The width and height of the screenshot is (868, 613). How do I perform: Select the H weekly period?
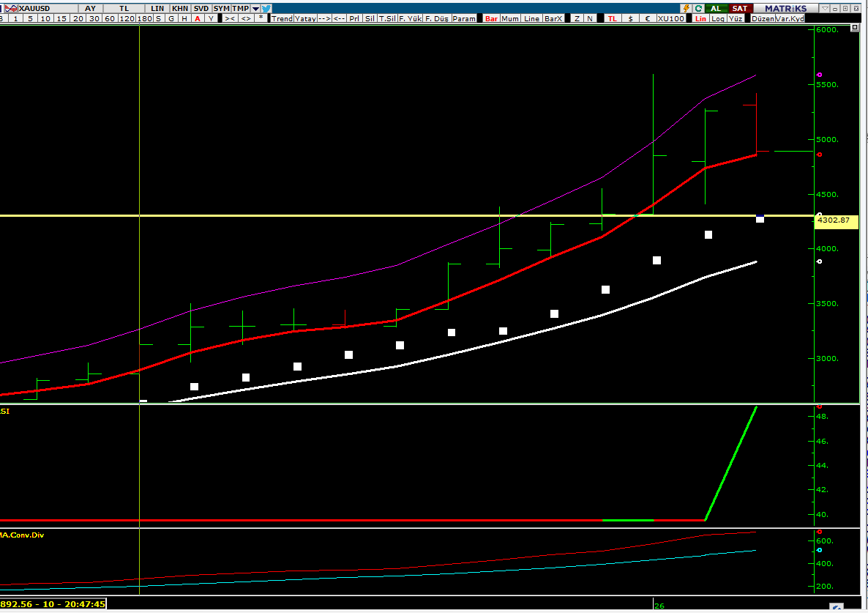point(184,18)
